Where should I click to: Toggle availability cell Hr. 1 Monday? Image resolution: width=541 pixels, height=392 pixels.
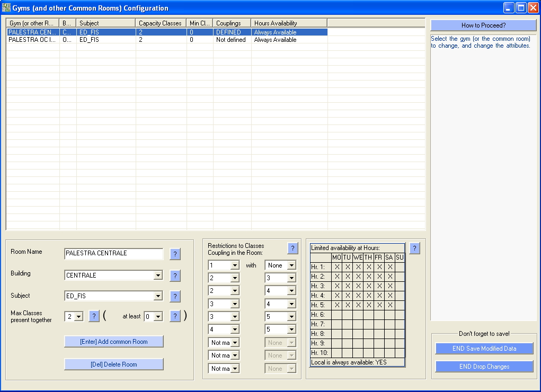coord(337,267)
